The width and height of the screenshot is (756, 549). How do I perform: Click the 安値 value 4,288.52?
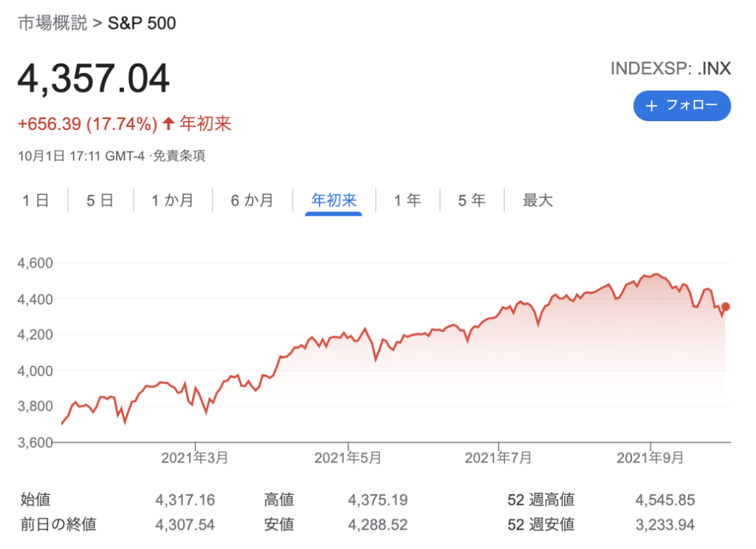pos(378,525)
